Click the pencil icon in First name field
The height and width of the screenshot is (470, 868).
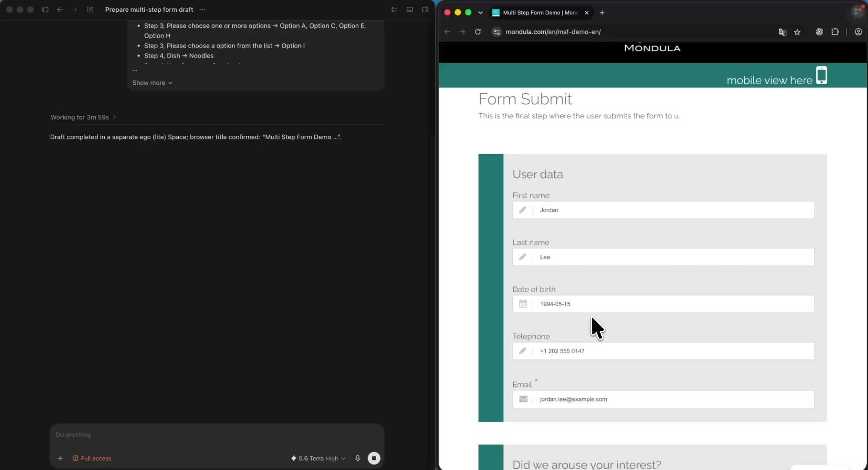523,210
